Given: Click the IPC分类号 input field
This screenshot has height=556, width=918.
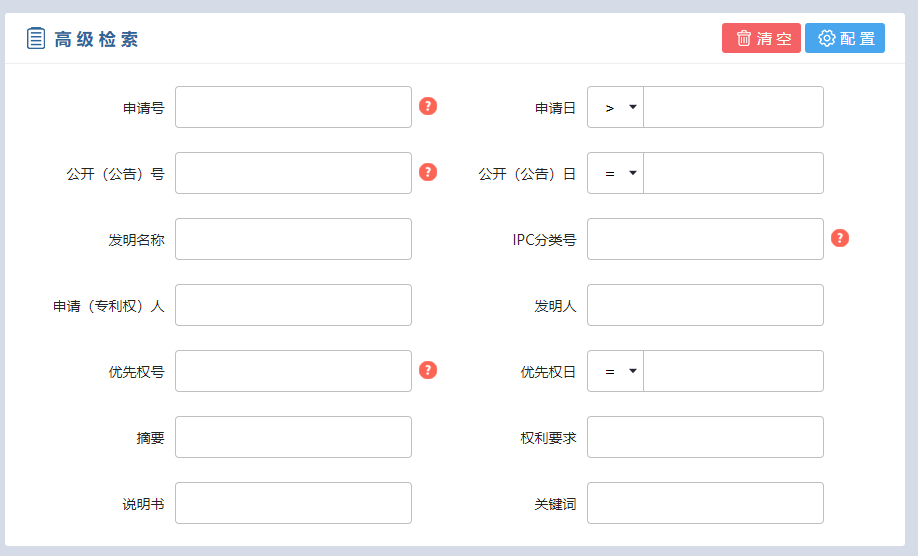Looking at the screenshot, I should [705, 239].
